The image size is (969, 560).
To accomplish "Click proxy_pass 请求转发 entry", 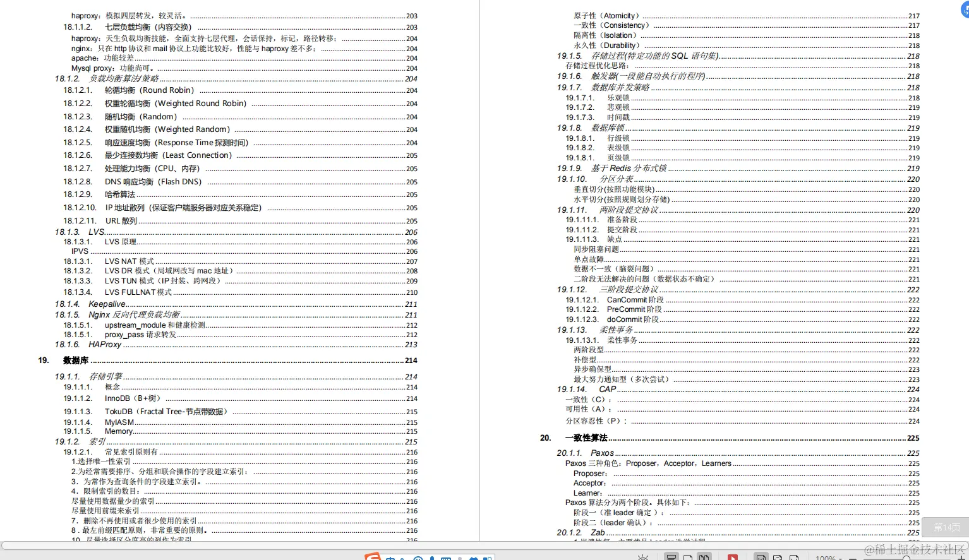I will [x=240, y=335].
